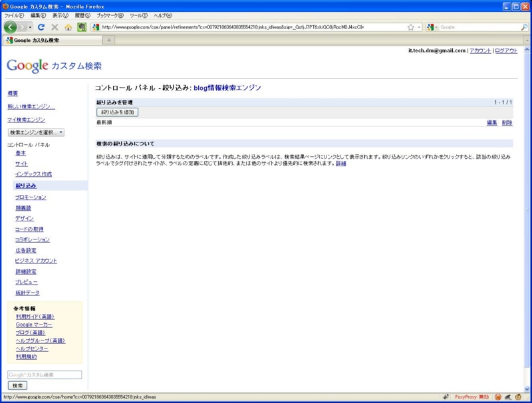Open a new tab with the plus button
532x403 pixels.
click(x=109, y=40)
